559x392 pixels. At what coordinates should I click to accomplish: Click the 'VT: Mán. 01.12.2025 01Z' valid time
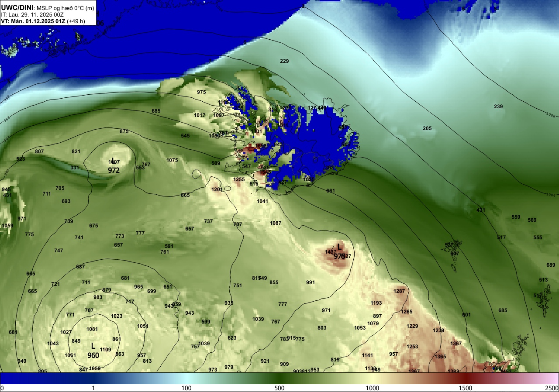(x=33, y=21)
